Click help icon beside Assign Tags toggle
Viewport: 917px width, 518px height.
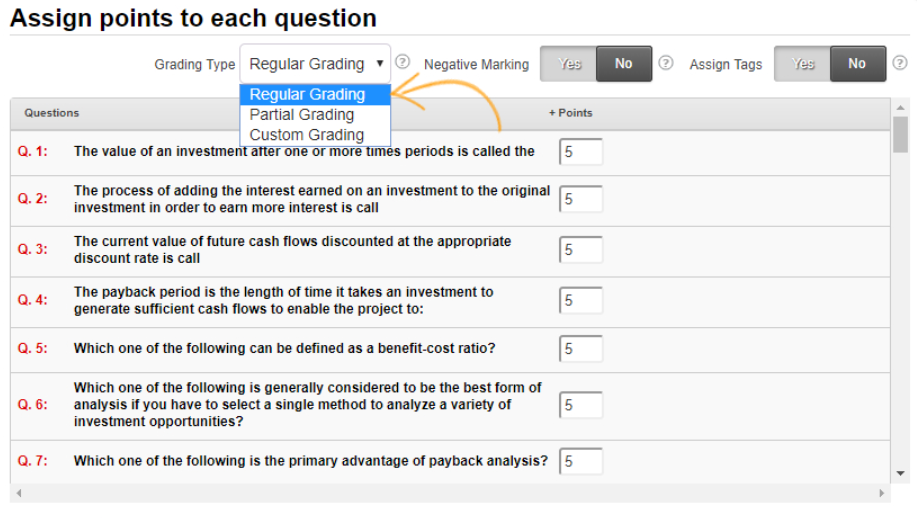[899, 63]
